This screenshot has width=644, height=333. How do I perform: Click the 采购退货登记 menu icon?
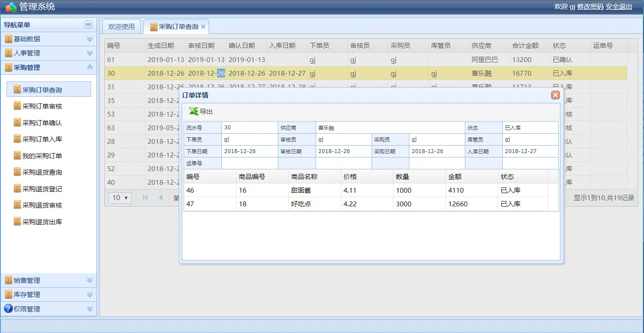coord(17,189)
